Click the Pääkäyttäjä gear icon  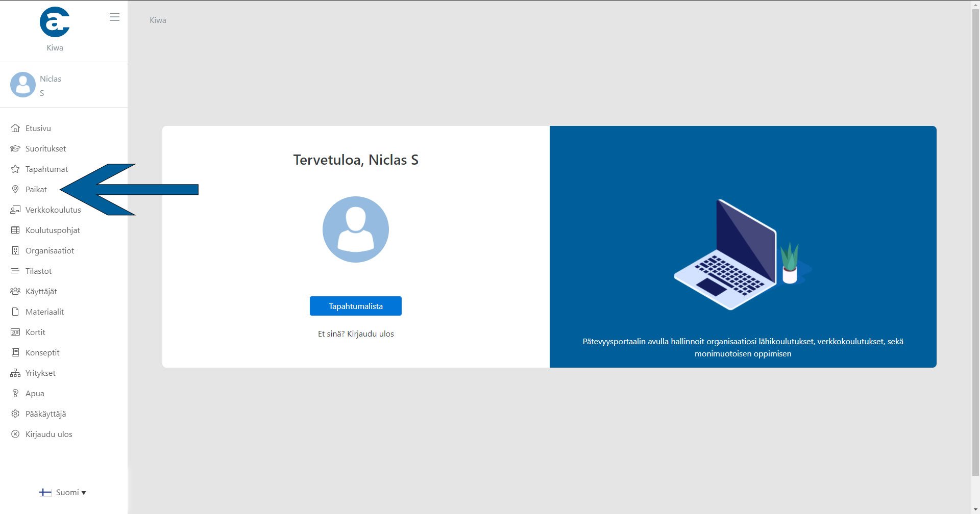coord(15,414)
